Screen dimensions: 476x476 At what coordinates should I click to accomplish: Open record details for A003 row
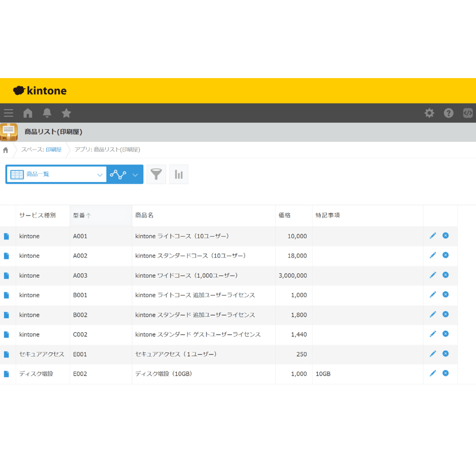[6, 276]
